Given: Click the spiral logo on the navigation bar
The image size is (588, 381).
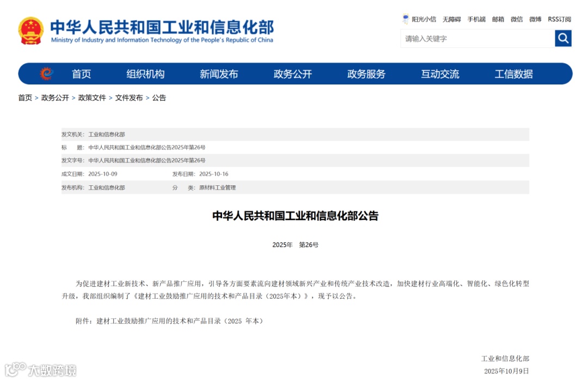Looking at the screenshot, I should [x=47, y=74].
